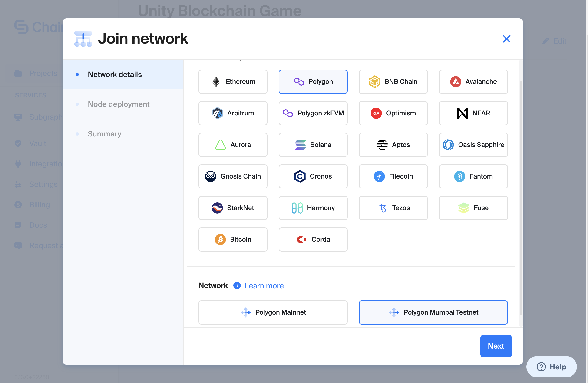Click the Solana gradient bars icon
This screenshot has width=588, height=383.
coord(300,145)
